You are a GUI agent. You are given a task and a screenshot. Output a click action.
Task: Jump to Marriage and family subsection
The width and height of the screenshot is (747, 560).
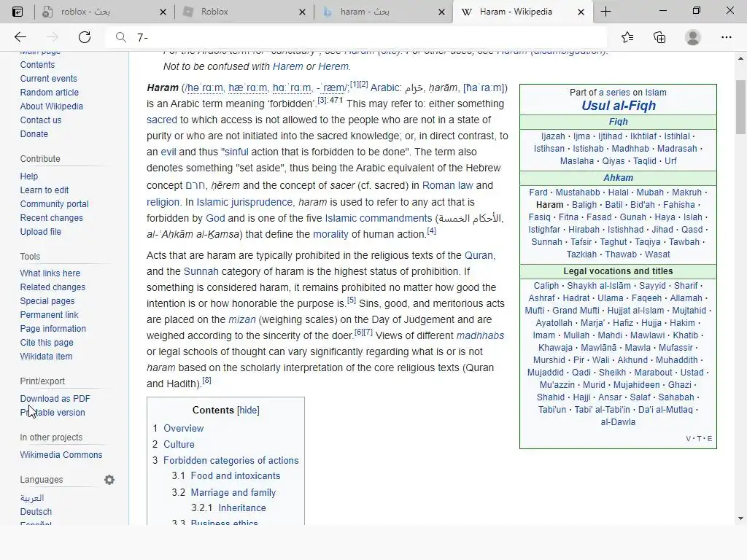click(x=233, y=492)
